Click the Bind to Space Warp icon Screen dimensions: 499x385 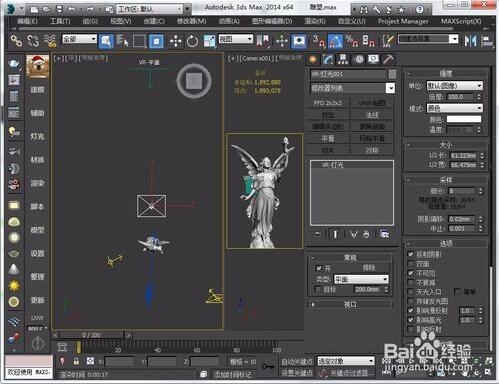pyautogui.click(x=50, y=41)
